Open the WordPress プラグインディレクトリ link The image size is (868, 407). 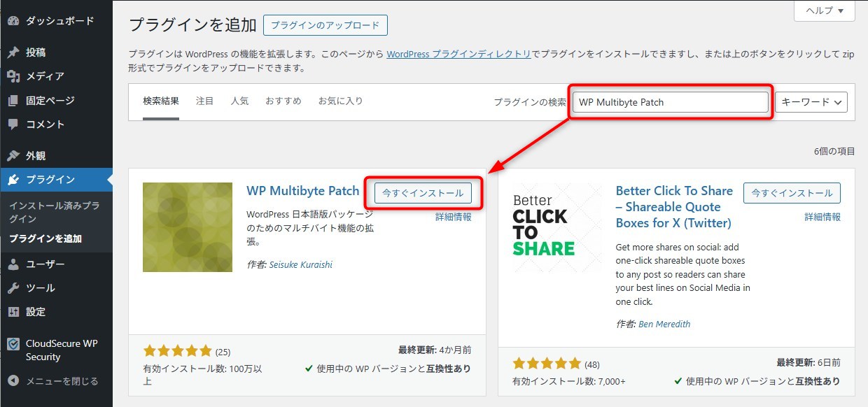[458, 54]
